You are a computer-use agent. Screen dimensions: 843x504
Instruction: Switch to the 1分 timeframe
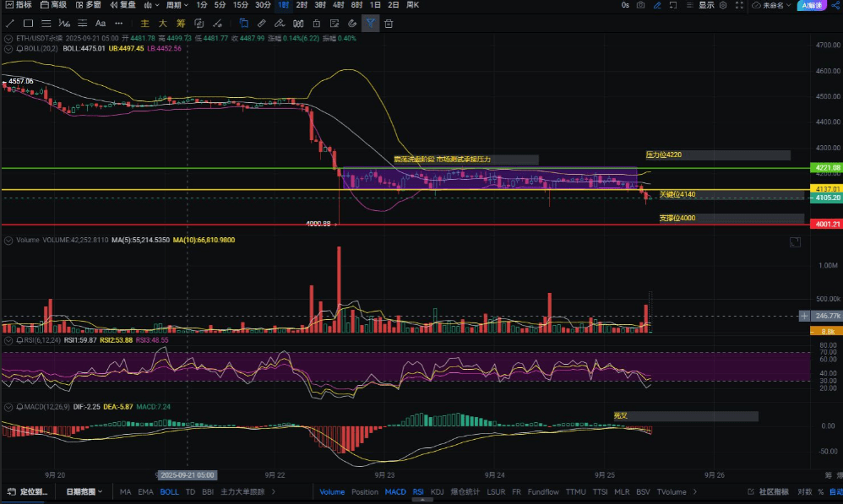[202, 5]
